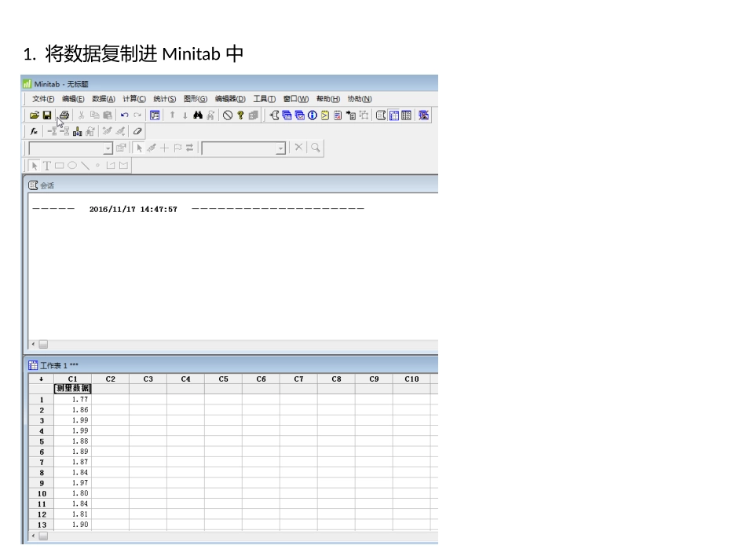The height and width of the screenshot is (560, 746).
Task: Click the X delete icon beside the magnifier
Action: (x=298, y=148)
